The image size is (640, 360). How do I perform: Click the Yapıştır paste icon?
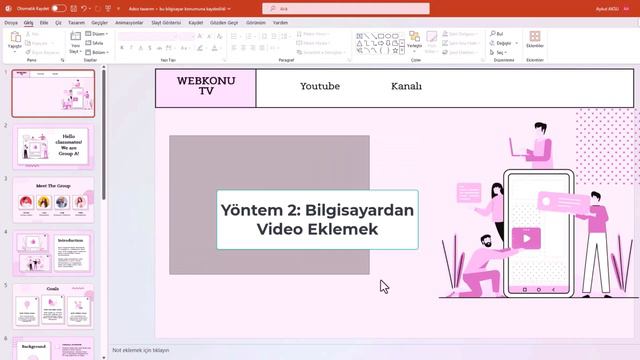click(x=15, y=37)
